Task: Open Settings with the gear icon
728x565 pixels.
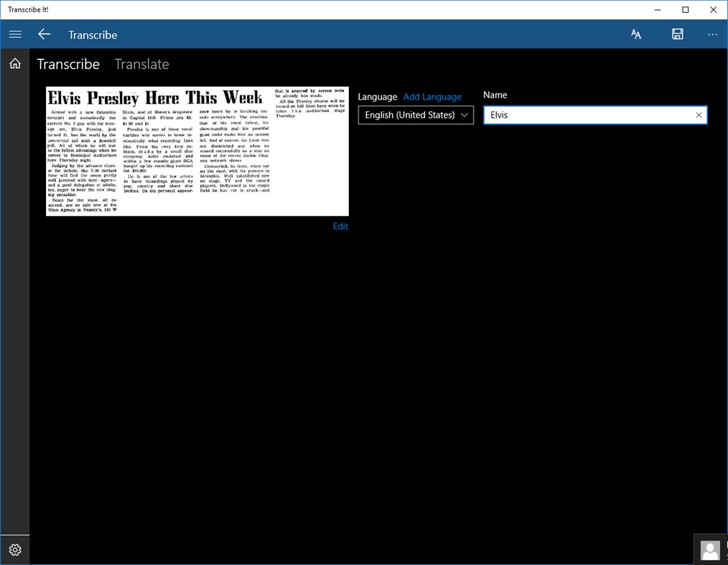Action: [x=14, y=549]
